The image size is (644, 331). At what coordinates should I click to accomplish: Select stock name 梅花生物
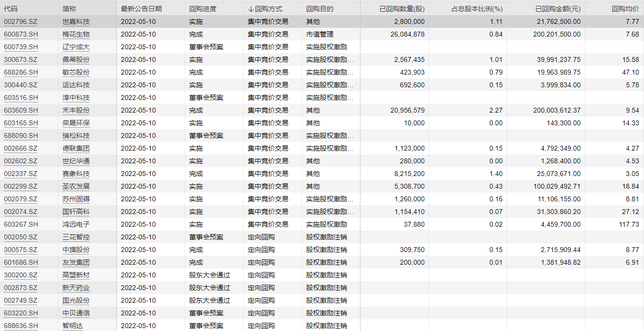point(76,34)
